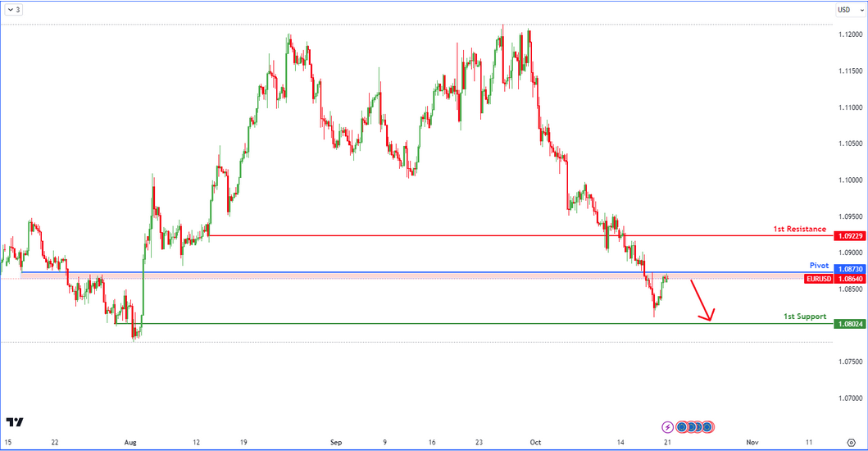Collapse the indicator legend showing 3
Image resolution: width=868 pixels, height=451 pixels.
[14, 9]
